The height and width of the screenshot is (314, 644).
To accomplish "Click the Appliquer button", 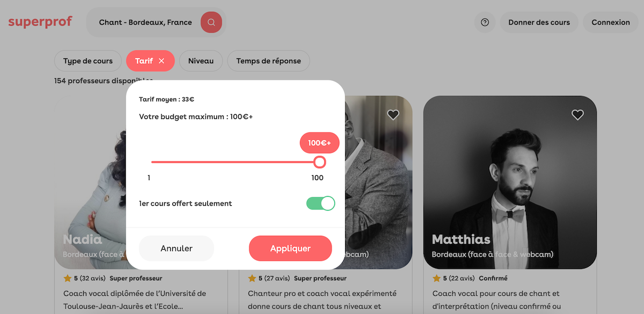I will 290,249.
